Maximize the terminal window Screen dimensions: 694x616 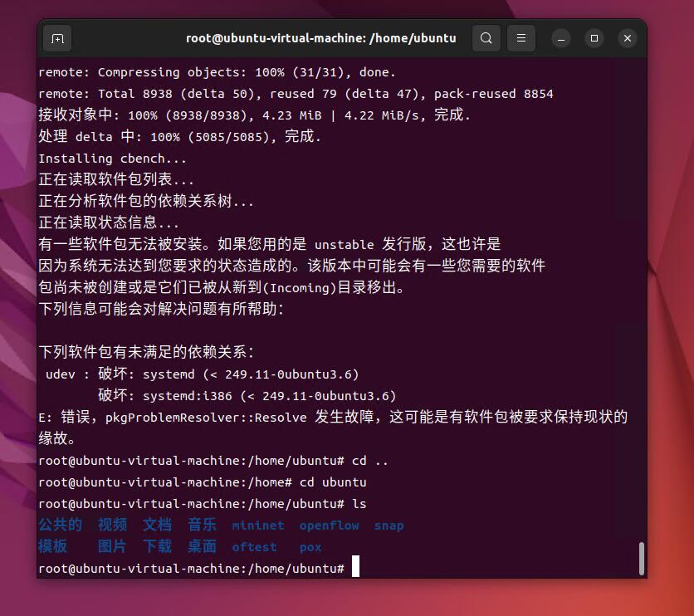click(x=594, y=38)
